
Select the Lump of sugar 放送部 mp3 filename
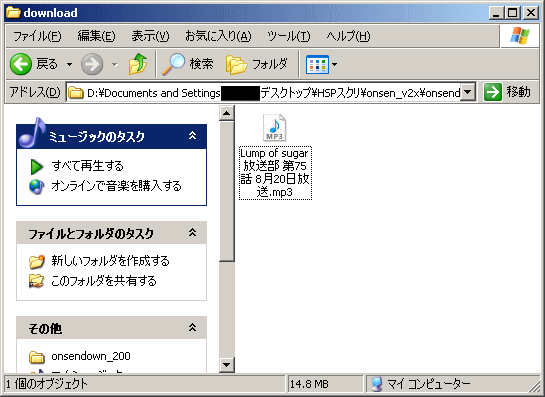(x=275, y=173)
